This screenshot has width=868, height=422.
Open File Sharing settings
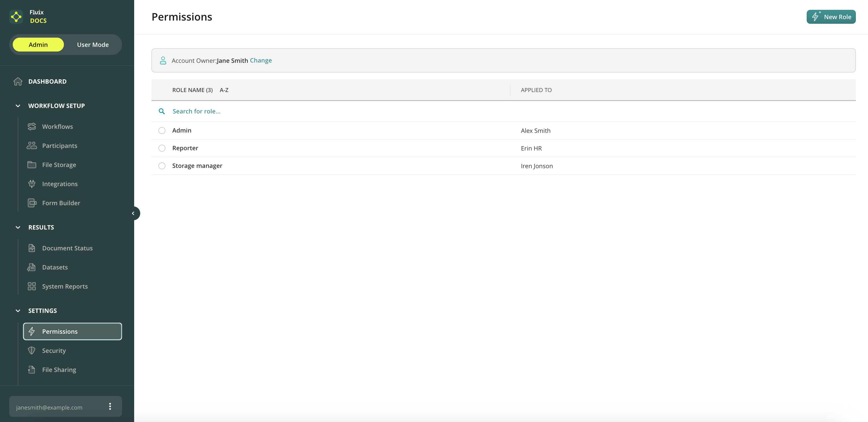click(x=59, y=370)
